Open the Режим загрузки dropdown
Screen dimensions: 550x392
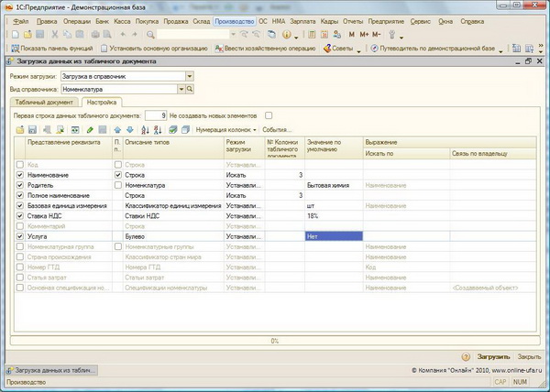(x=190, y=76)
